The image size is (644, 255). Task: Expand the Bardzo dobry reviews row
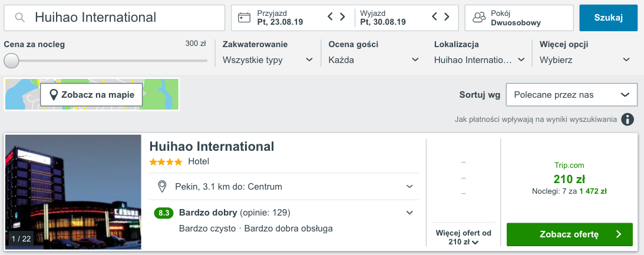(284, 213)
